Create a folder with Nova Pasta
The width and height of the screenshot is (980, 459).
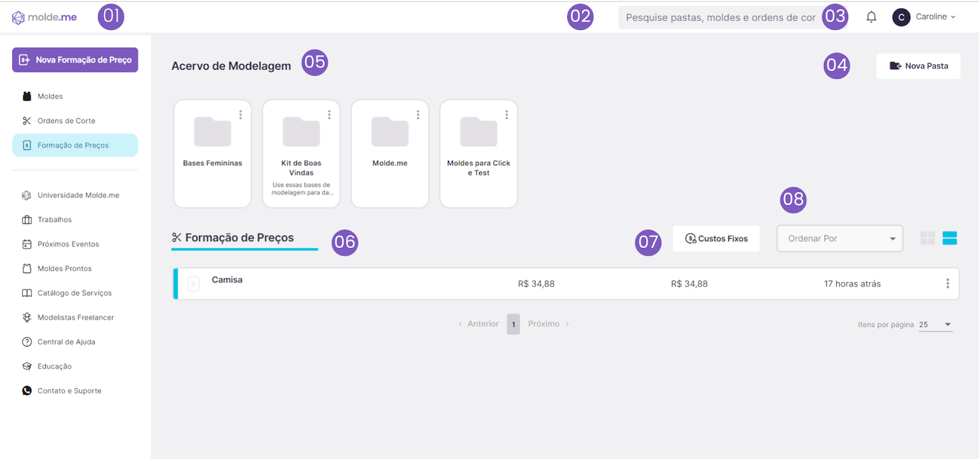pos(918,66)
